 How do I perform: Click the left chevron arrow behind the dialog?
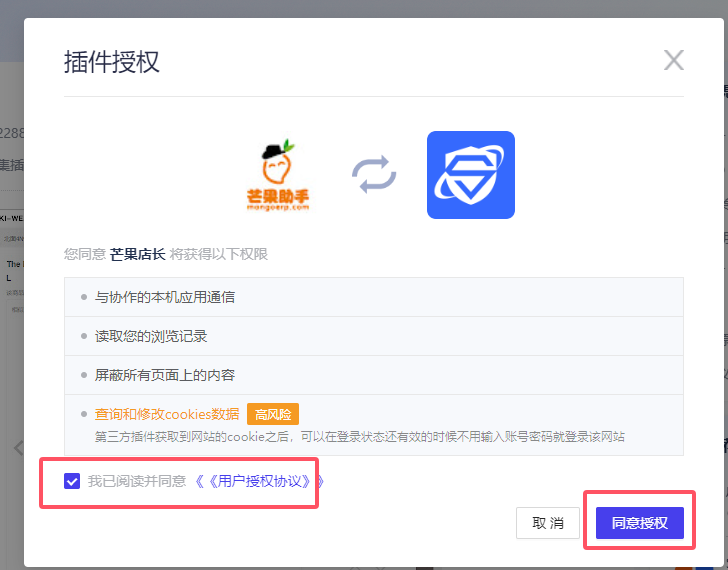19,448
